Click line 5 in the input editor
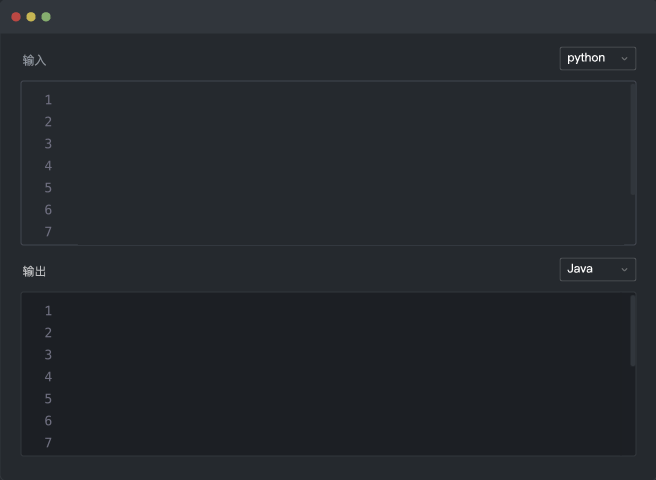 pos(343,187)
